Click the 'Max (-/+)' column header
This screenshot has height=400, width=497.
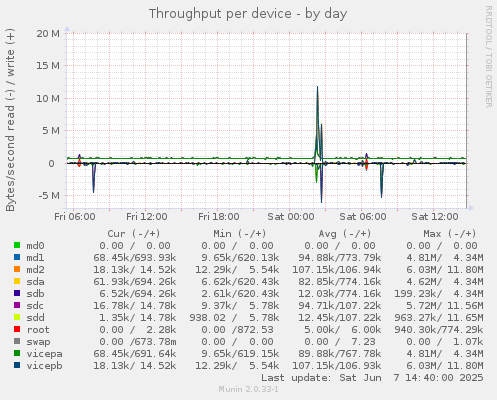pos(450,234)
